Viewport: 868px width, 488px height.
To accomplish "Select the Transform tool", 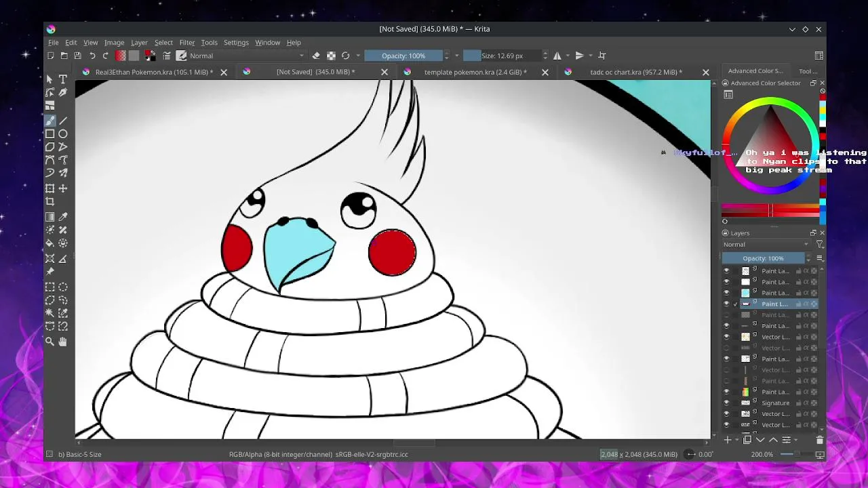I will point(50,188).
